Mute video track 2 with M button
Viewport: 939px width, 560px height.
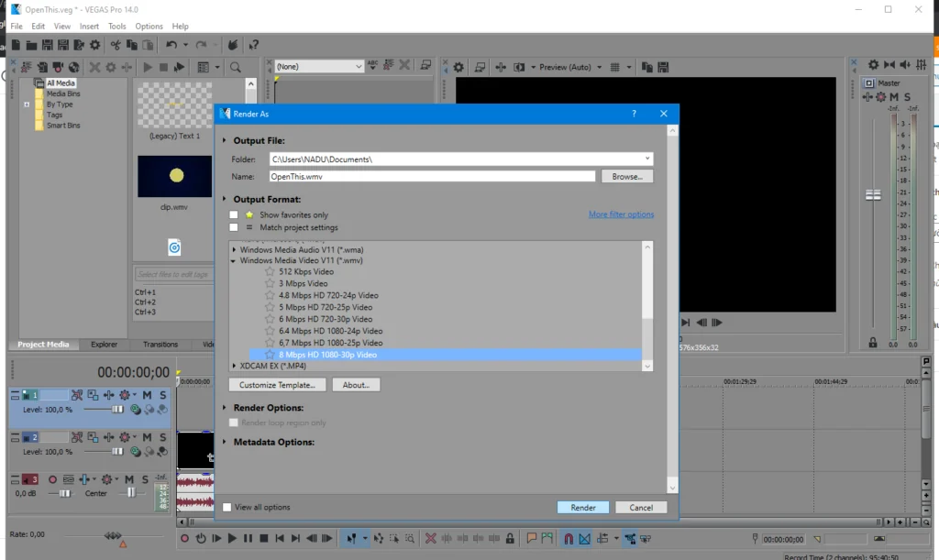[147, 437]
